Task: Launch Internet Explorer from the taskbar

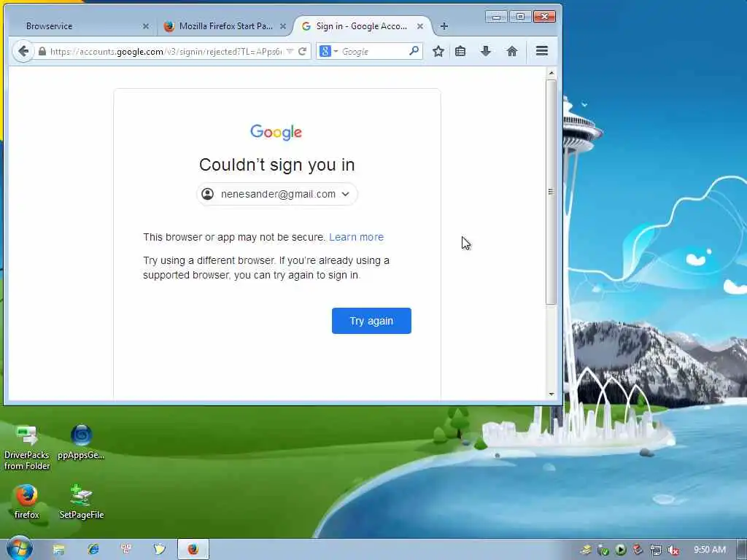Action: point(93,550)
